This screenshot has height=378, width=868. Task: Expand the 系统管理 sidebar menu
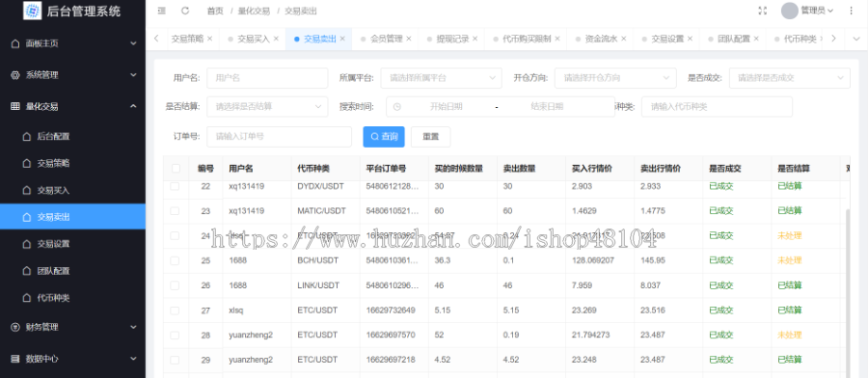click(133, 75)
